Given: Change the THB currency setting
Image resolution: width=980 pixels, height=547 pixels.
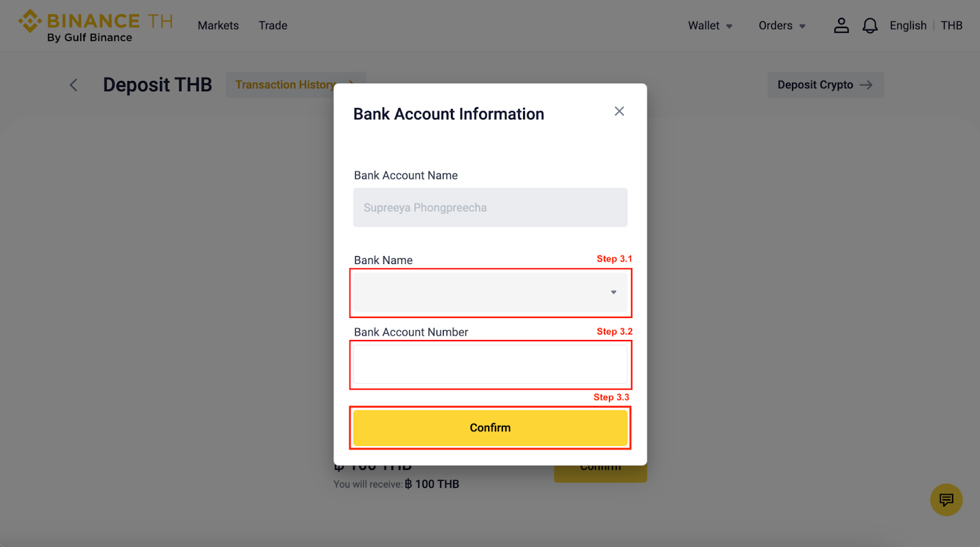Looking at the screenshot, I should [951, 26].
